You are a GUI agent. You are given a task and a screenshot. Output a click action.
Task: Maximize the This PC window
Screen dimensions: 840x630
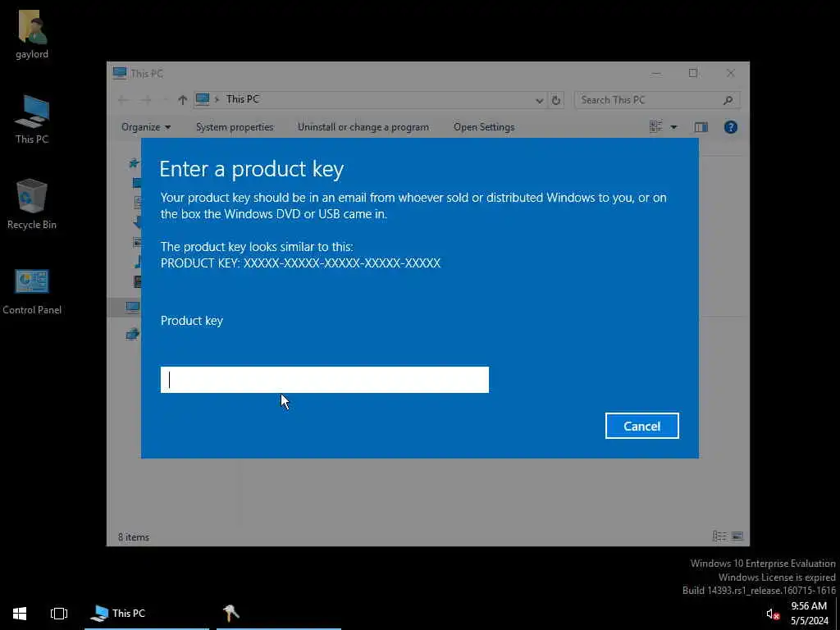[x=693, y=73]
